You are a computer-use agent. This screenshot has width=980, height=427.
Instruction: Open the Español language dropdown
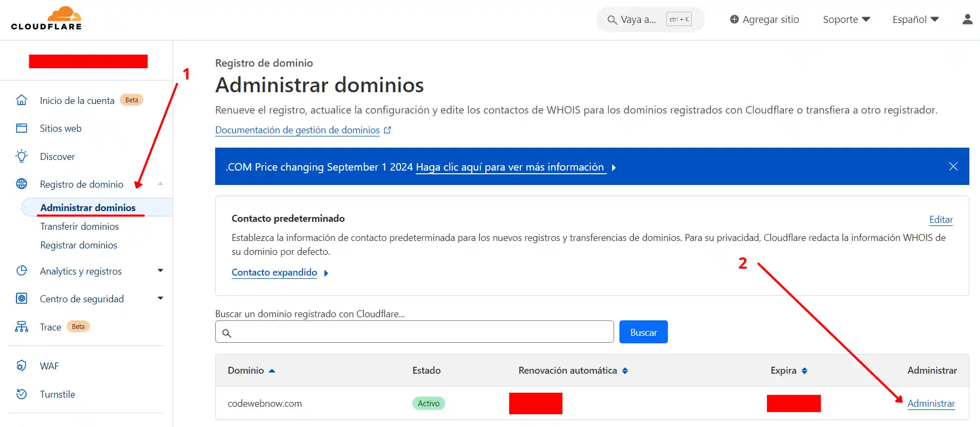(916, 19)
